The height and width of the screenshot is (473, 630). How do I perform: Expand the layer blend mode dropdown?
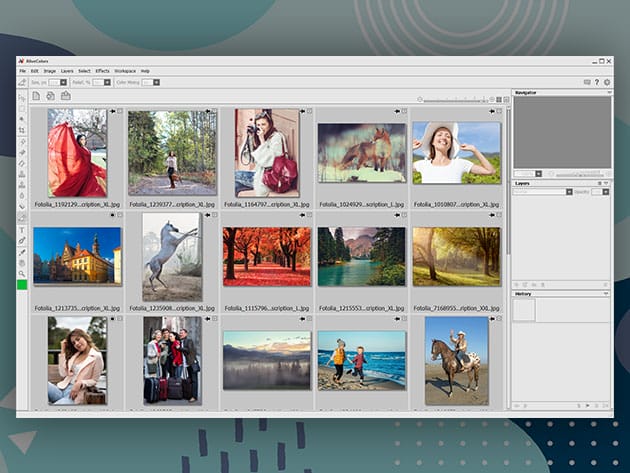pyautogui.click(x=568, y=191)
